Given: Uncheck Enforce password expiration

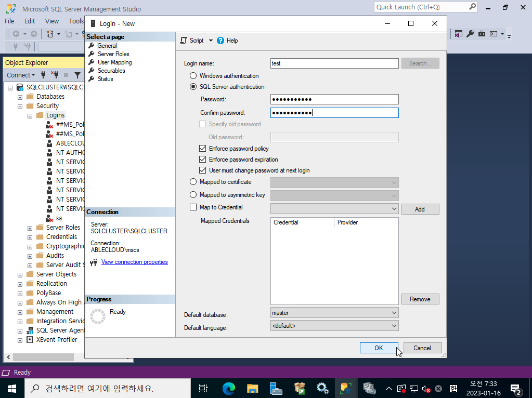Looking at the screenshot, I should [202, 160].
